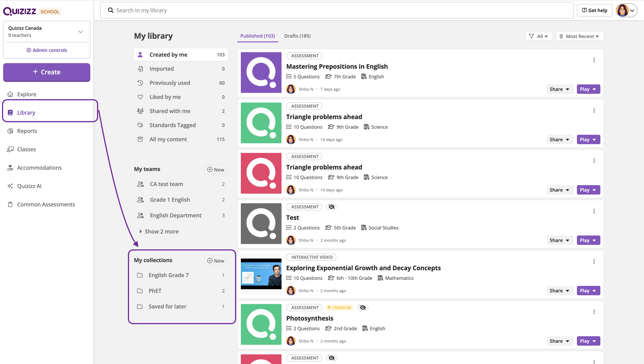Viewport: 644px width, 364px height.
Task: Open purple Mastering Prepositions thumbnail
Action: tap(261, 73)
